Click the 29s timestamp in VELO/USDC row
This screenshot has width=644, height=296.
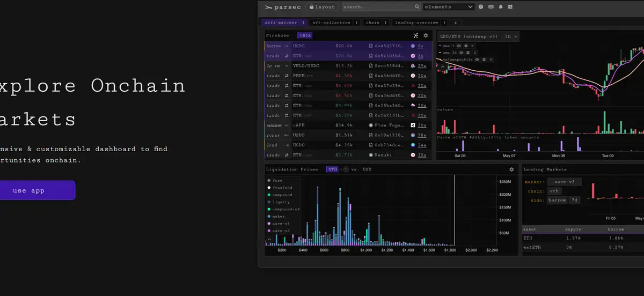422,65
